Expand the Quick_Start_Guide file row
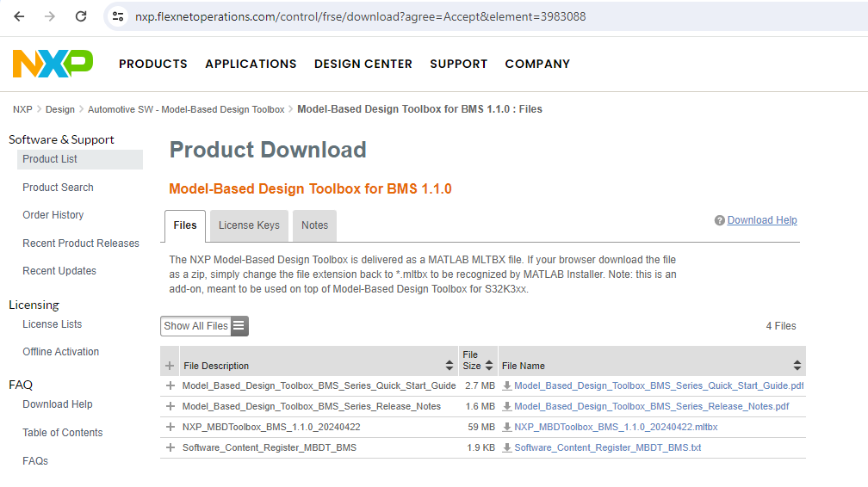 coord(170,385)
